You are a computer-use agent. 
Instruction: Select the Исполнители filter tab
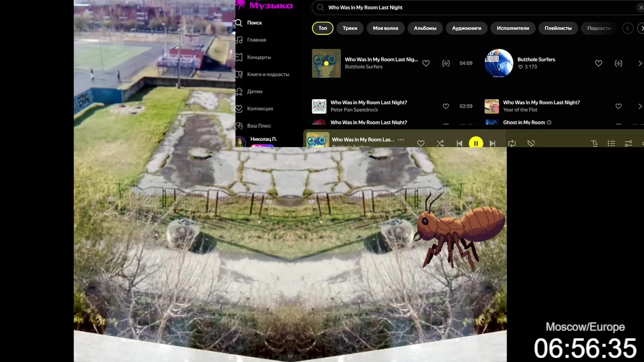[x=513, y=28]
